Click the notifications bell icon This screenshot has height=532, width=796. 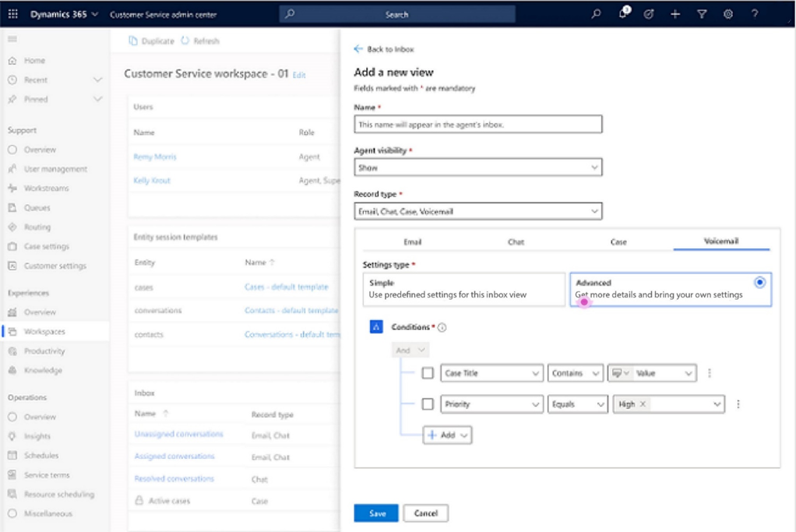(623, 13)
